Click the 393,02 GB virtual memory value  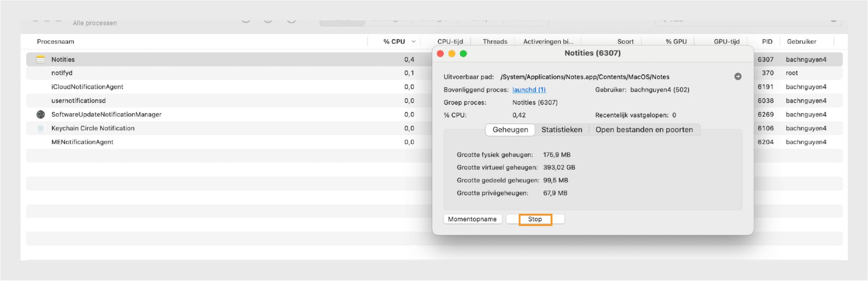559,168
